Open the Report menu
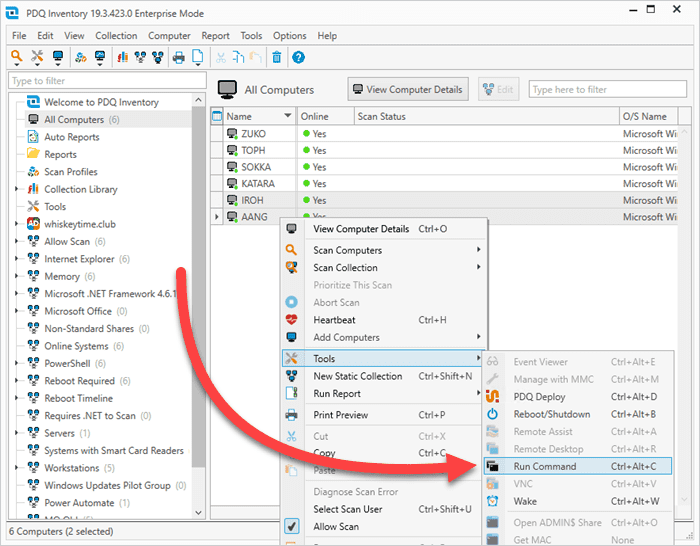700x546 pixels. (215, 36)
